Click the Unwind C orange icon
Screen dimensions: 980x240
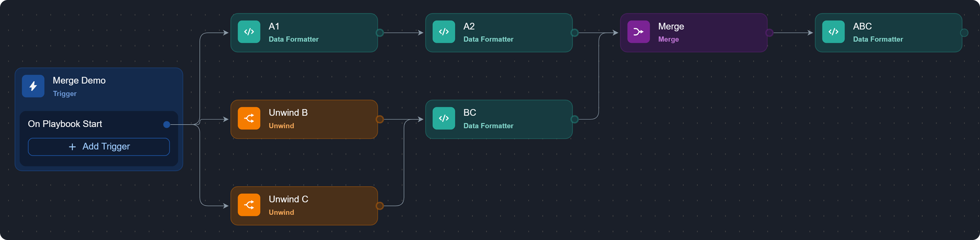(x=249, y=205)
